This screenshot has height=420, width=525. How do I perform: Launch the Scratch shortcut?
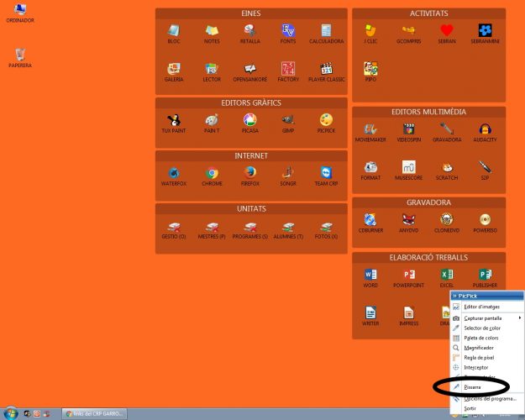point(447,168)
